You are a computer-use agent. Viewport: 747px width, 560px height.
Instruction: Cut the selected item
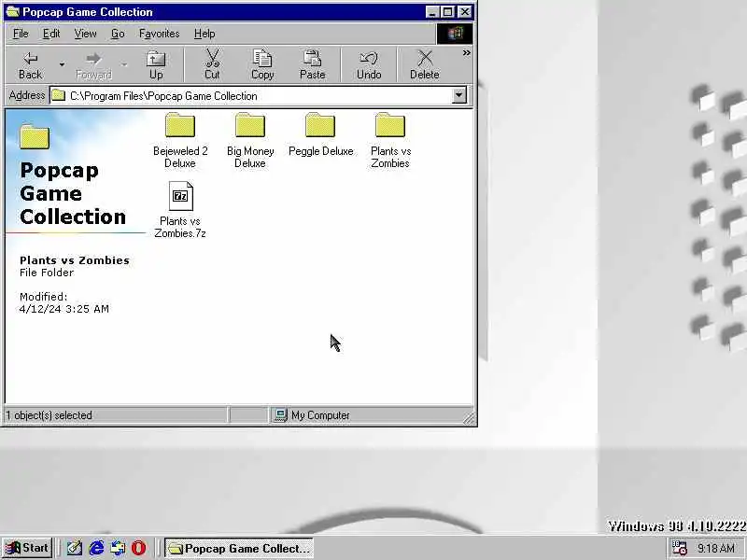point(212,65)
